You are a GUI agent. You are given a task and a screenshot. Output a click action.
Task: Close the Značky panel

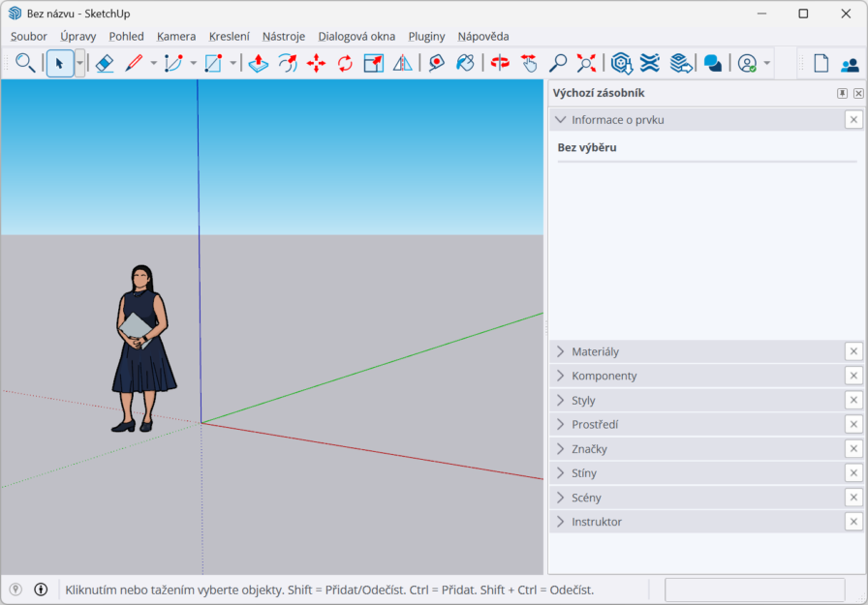point(853,448)
